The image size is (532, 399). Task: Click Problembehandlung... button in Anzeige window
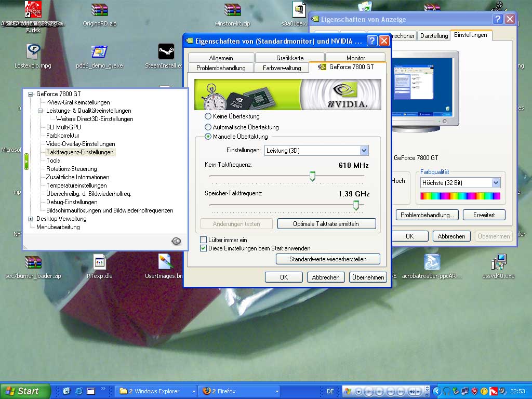point(427,215)
